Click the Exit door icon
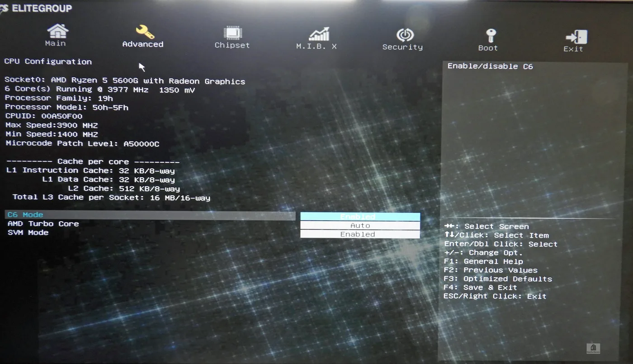633x364 pixels. tap(576, 37)
